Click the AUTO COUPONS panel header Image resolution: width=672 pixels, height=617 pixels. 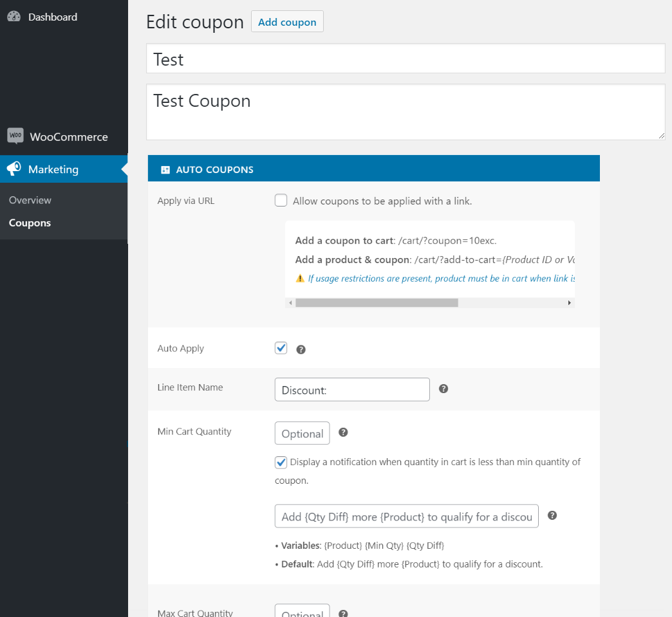pyautogui.click(x=374, y=169)
